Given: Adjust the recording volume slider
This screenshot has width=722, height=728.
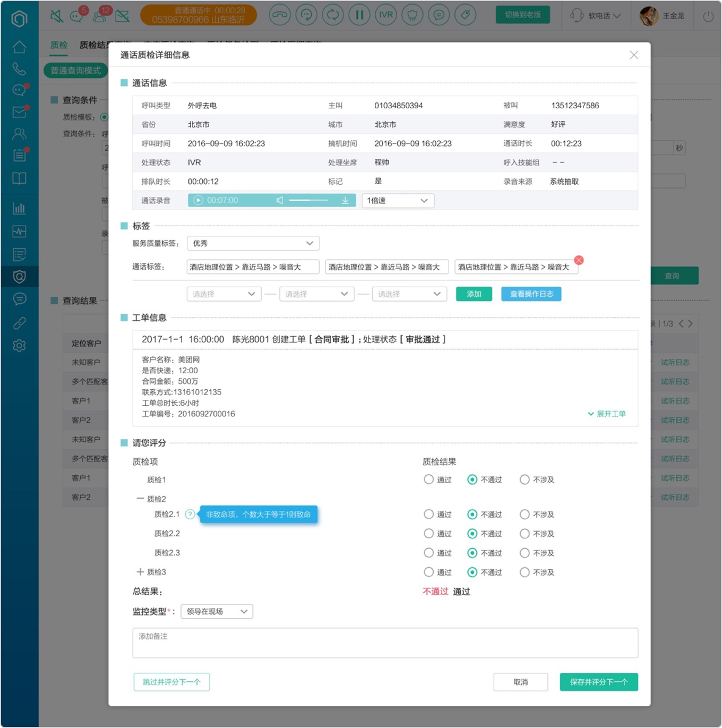Looking at the screenshot, I should (x=308, y=200).
